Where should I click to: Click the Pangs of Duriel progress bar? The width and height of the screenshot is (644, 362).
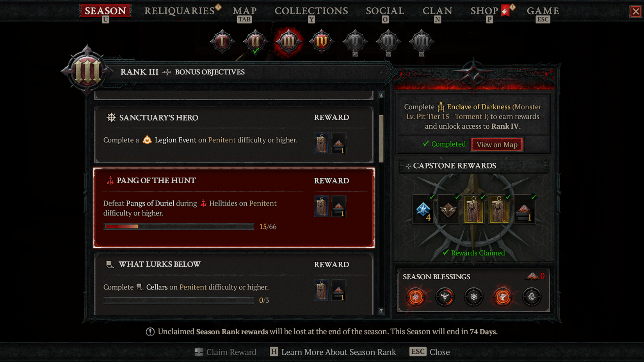click(x=179, y=226)
